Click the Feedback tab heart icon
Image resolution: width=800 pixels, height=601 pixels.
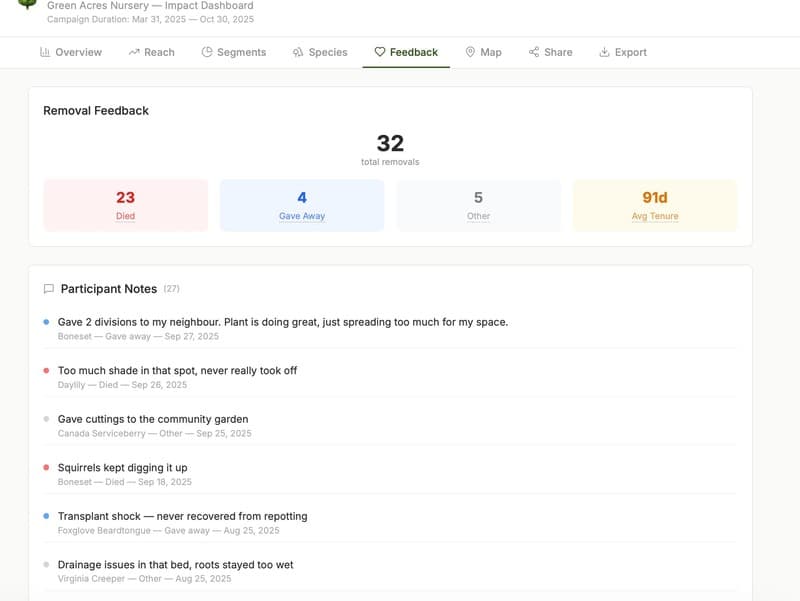click(380, 52)
